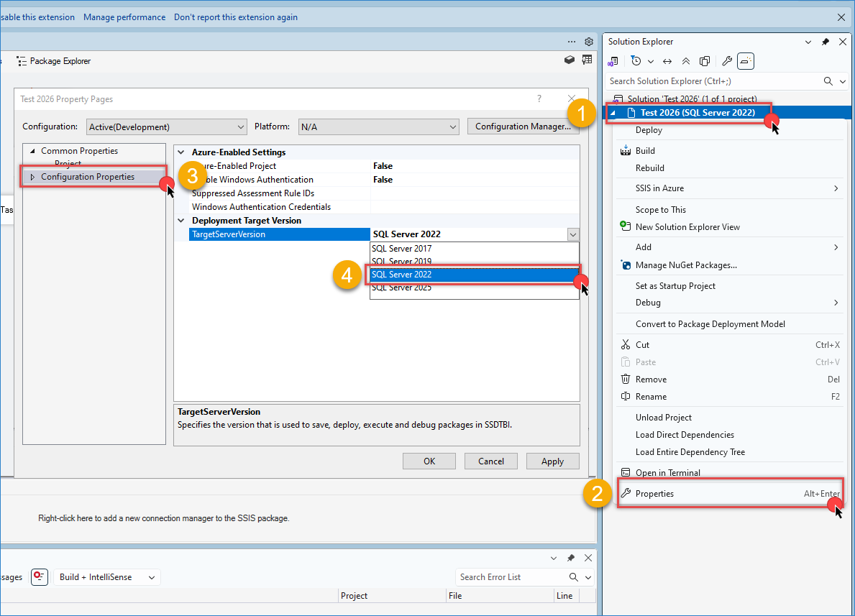This screenshot has height=616, width=855.
Task: Click the Help question mark in Property Pages
Action: click(539, 98)
